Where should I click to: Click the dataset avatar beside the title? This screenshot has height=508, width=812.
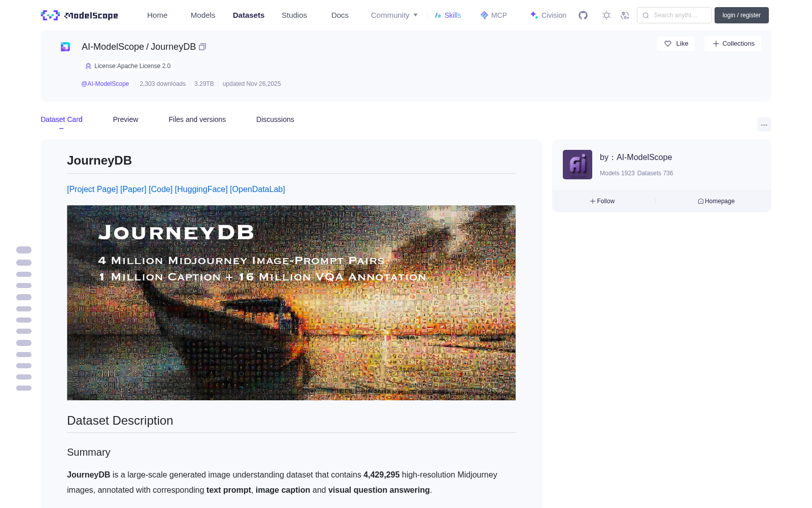65,47
